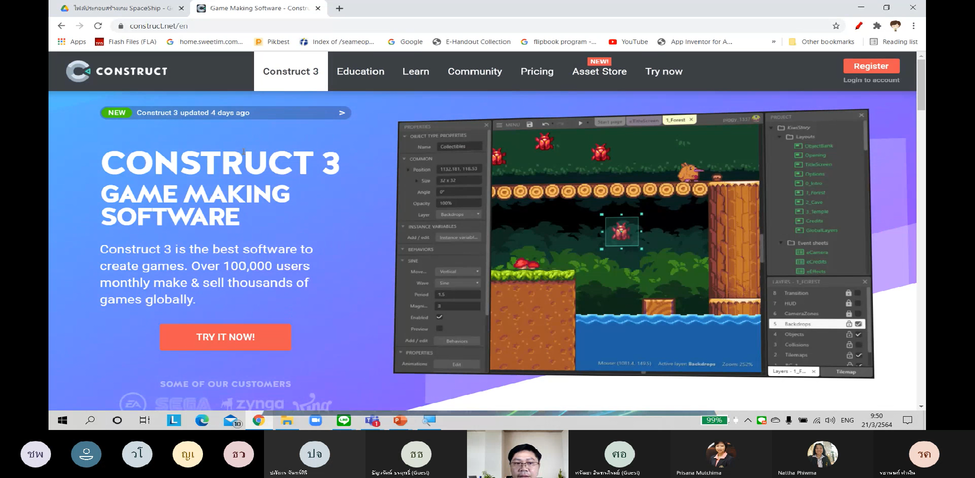Open the flipbook program bookmark
The width and height of the screenshot is (975, 478).
point(559,42)
